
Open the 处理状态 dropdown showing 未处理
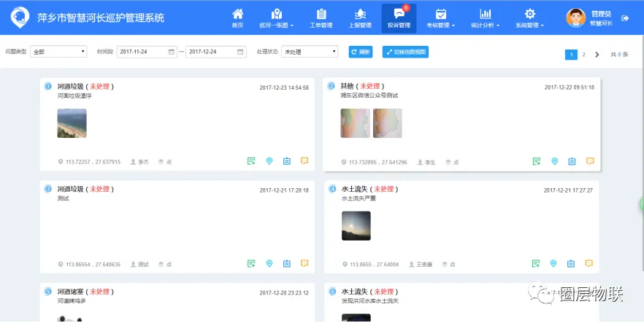click(x=310, y=52)
